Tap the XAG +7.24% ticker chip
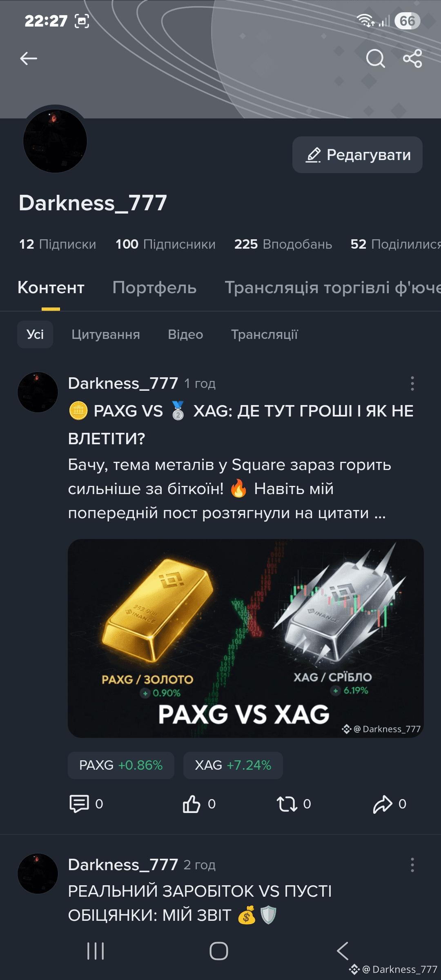Viewport: 441px width, 980px height. [x=233, y=765]
